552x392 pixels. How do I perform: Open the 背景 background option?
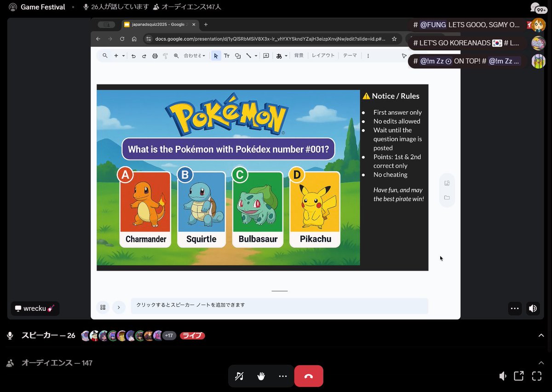(x=299, y=55)
